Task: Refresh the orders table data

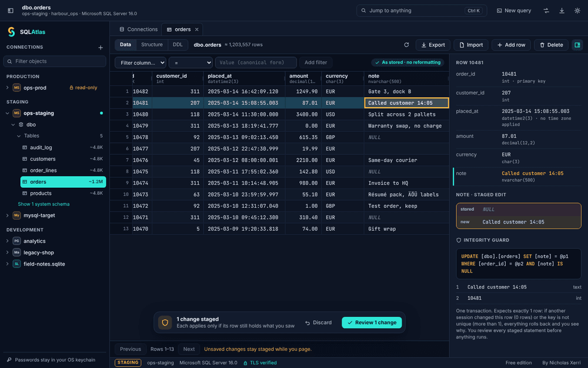Action: (x=406, y=45)
